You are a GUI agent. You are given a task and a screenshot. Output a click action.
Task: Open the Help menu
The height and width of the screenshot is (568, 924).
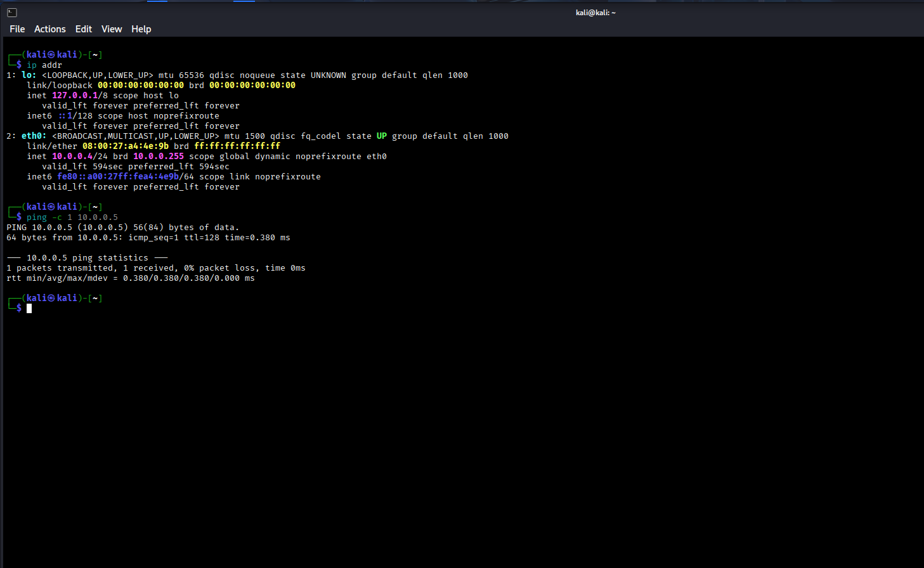141,29
